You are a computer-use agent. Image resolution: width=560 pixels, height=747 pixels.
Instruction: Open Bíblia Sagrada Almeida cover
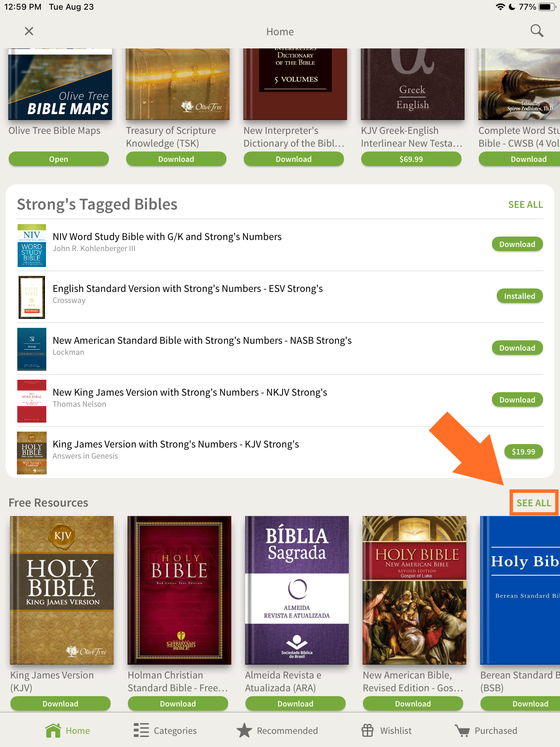[297, 590]
